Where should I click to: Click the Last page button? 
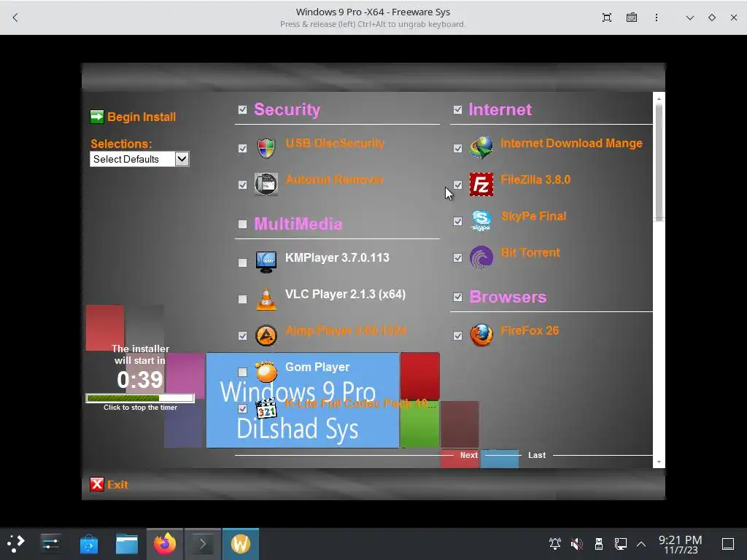tap(536, 455)
